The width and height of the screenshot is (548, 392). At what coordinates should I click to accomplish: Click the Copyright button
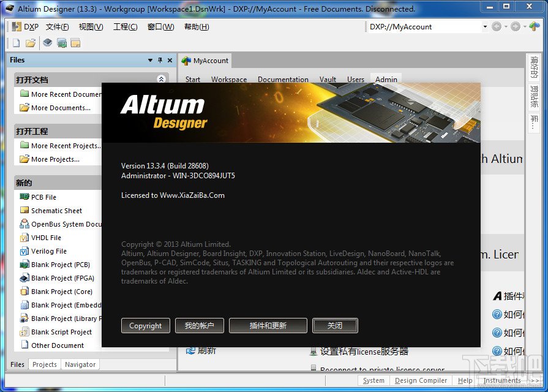pos(146,326)
